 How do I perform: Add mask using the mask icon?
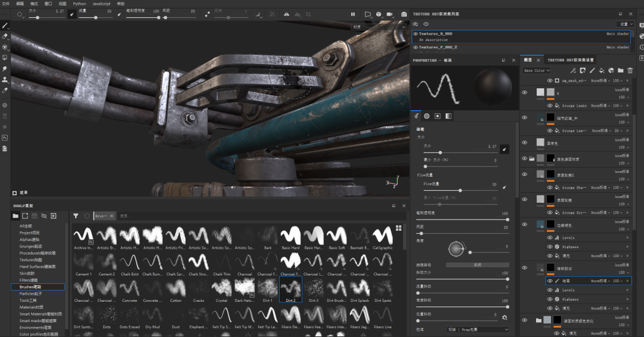pyautogui.click(x=583, y=71)
